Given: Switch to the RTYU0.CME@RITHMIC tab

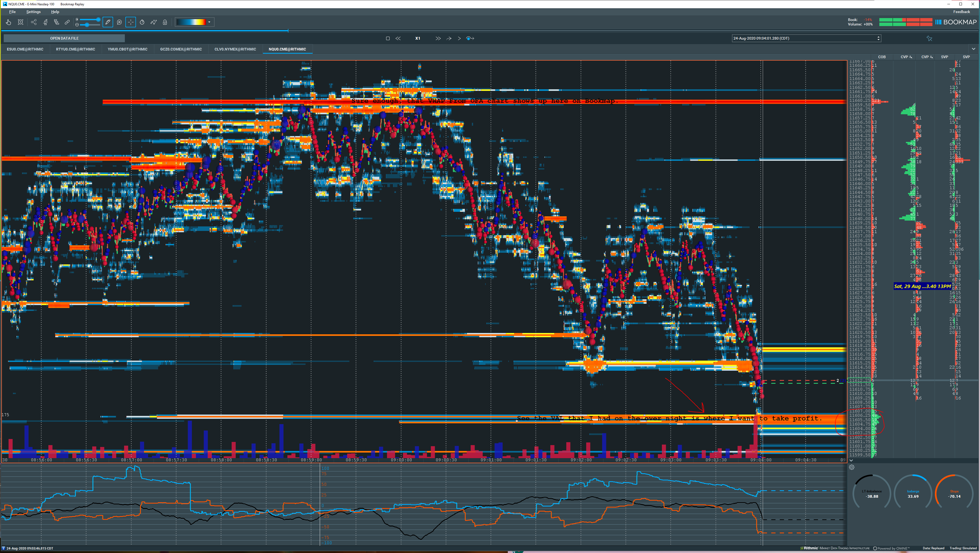Looking at the screenshot, I should coord(75,49).
